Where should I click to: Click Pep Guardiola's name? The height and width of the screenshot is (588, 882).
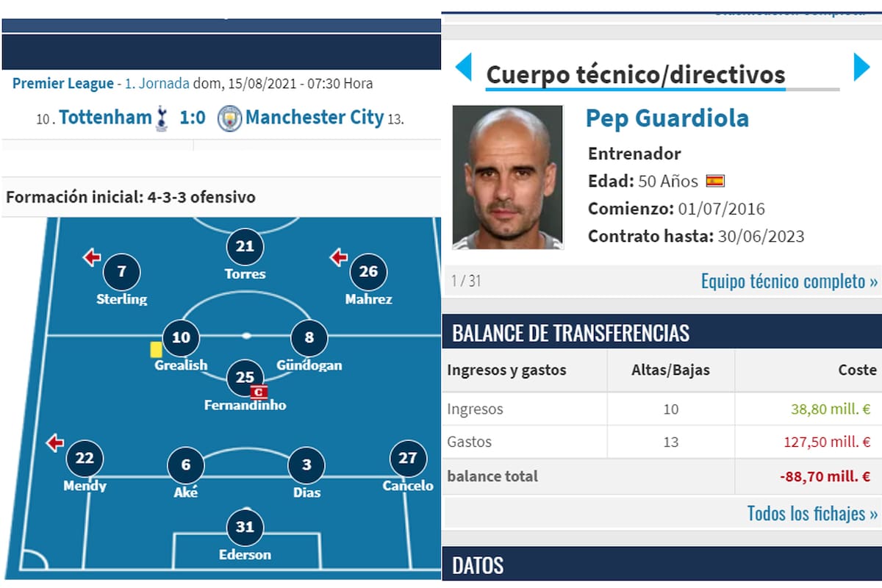[x=667, y=118]
